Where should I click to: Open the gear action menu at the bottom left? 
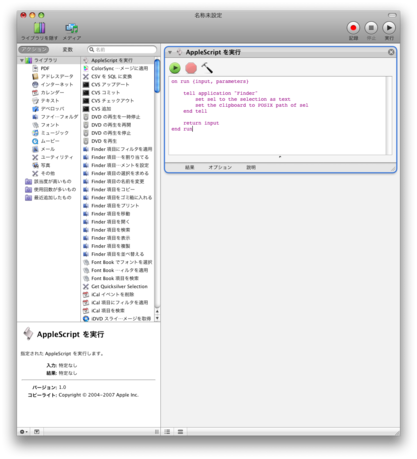(x=23, y=432)
